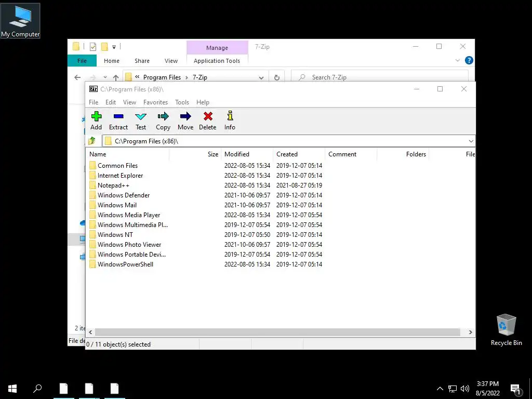Sort by the Name column header
This screenshot has height=399, width=532.
point(127,154)
